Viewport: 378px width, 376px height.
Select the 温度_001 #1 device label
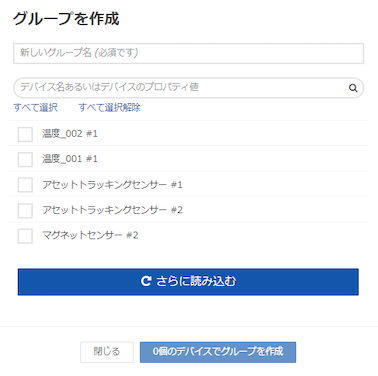pos(70,159)
